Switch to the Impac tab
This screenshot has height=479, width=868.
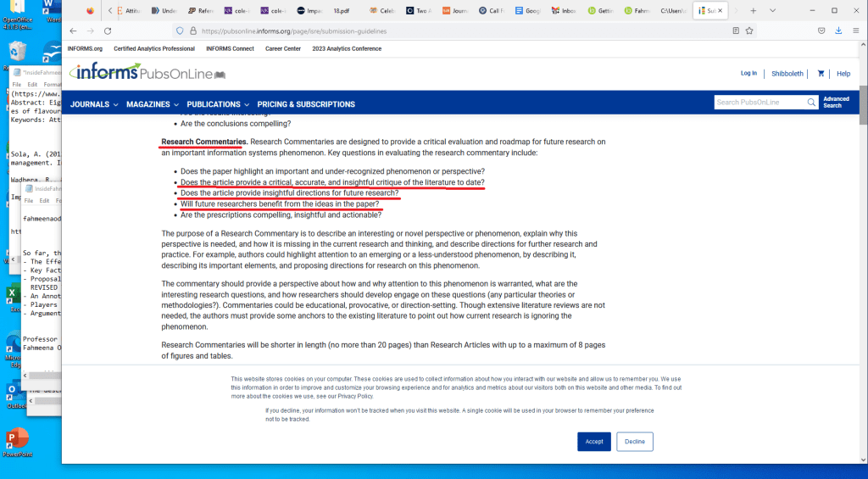[310, 10]
